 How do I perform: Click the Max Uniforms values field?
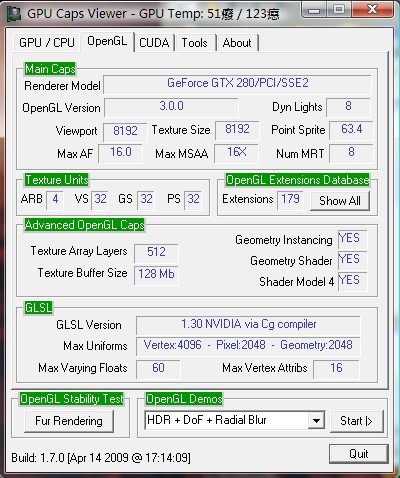click(248, 346)
